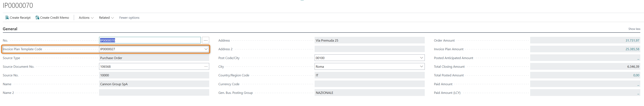The image size is (644, 106).
Task: Click the Invoice Plan Amount value
Action: (585, 49)
